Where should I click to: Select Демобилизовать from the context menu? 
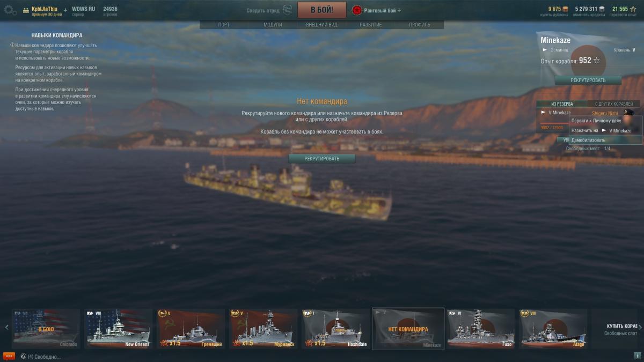tap(606, 140)
